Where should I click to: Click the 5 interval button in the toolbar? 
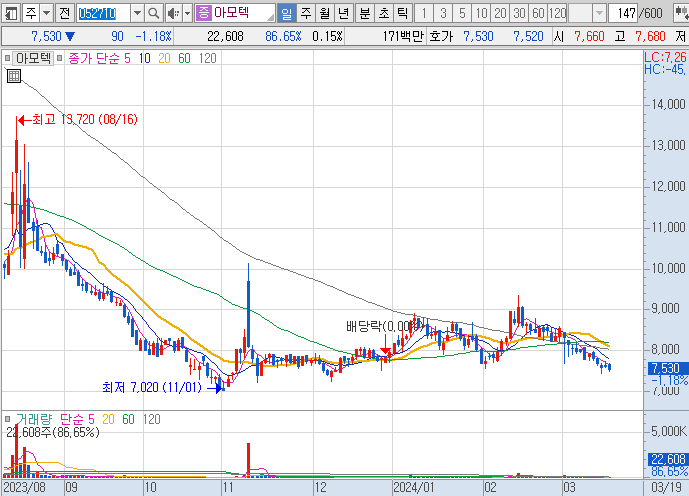point(462,13)
